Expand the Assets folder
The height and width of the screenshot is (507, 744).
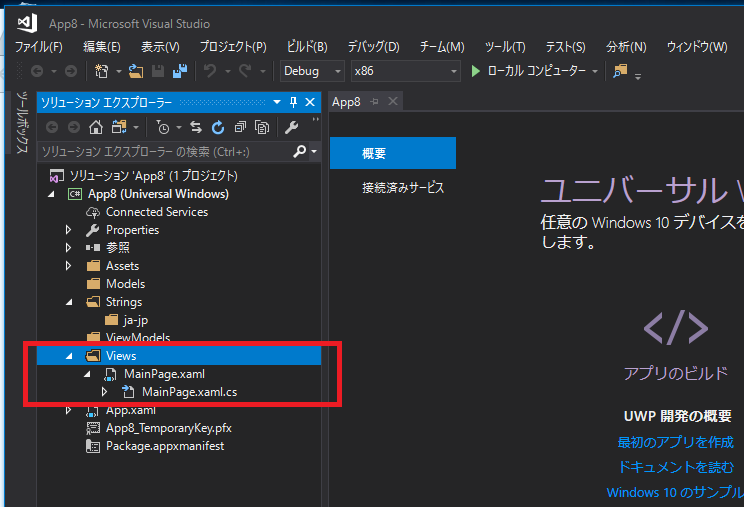(x=68, y=266)
